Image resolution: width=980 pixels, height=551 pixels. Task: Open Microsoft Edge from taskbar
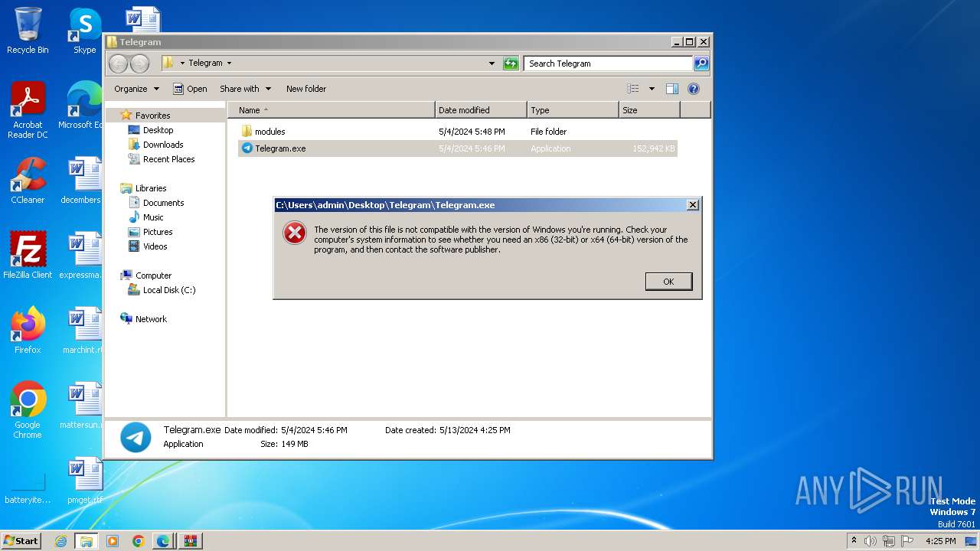click(163, 541)
